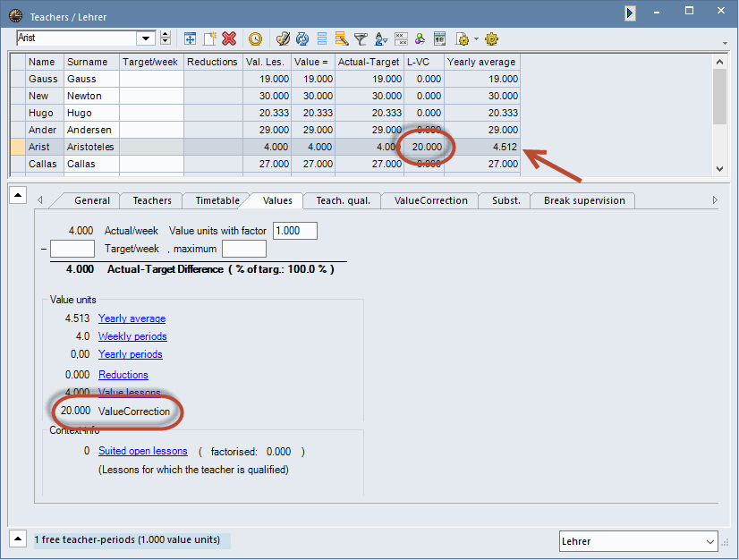This screenshot has width=739, height=560.
Task: Click the table vertical scrollbar thumb
Action: point(719,97)
